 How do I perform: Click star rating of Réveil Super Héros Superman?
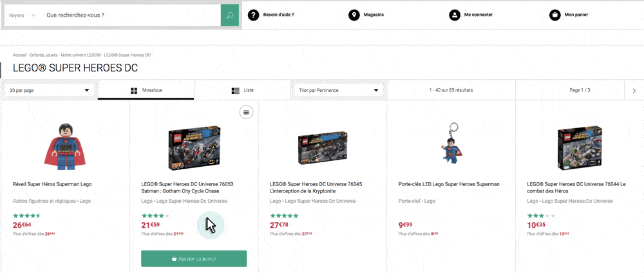[x=26, y=216]
